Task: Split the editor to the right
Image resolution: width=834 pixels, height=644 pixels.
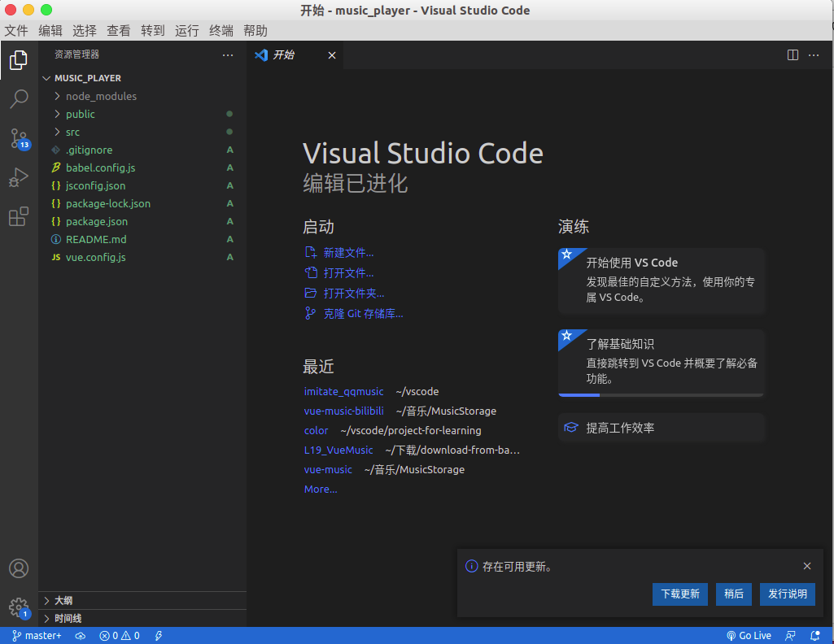Action: [x=793, y=54]
